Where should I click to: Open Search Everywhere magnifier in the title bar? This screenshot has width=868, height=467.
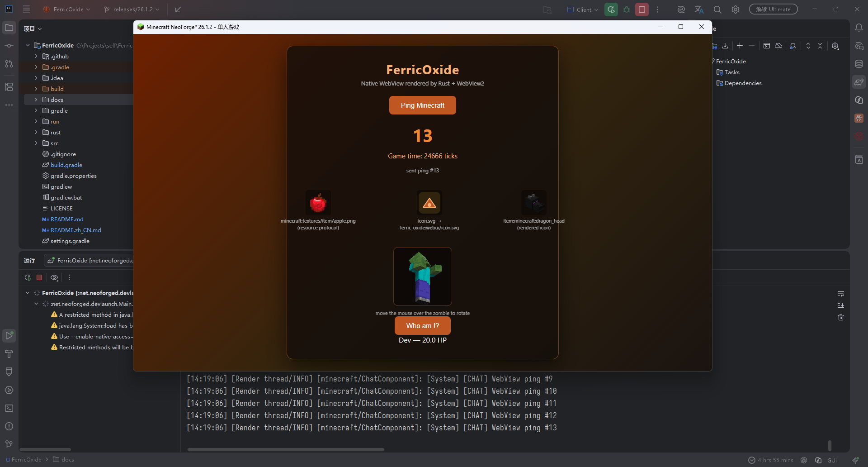[x=717, y=10]
